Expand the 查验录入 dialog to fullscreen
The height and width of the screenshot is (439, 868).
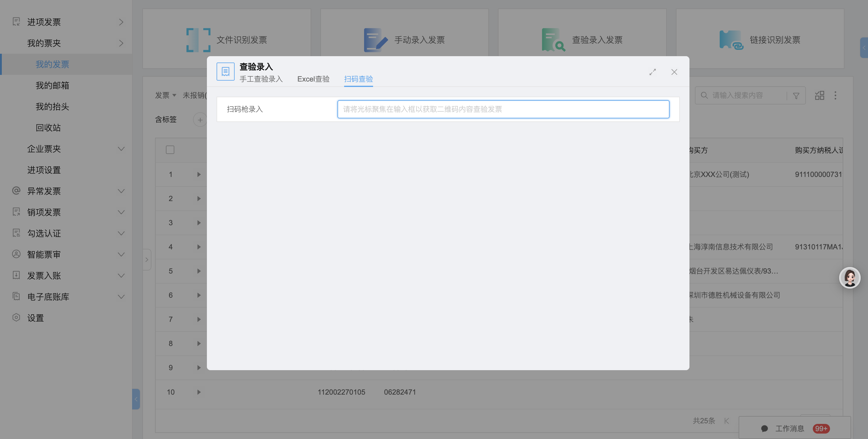653,72
